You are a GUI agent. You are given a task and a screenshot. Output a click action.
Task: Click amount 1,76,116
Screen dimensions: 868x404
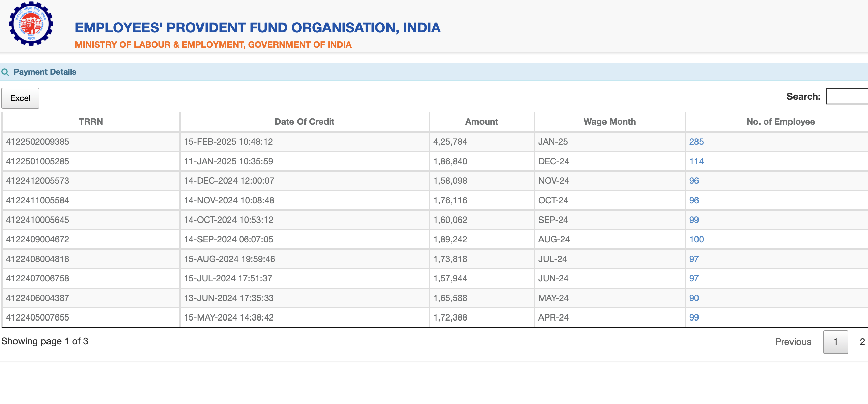(x=450, y=200)
